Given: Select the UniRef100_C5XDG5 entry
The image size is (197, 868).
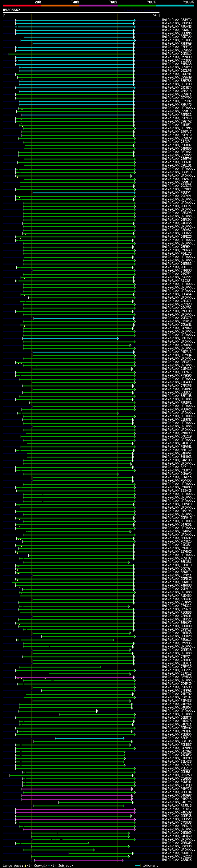Looking at the screenshot, I should 177,60.
